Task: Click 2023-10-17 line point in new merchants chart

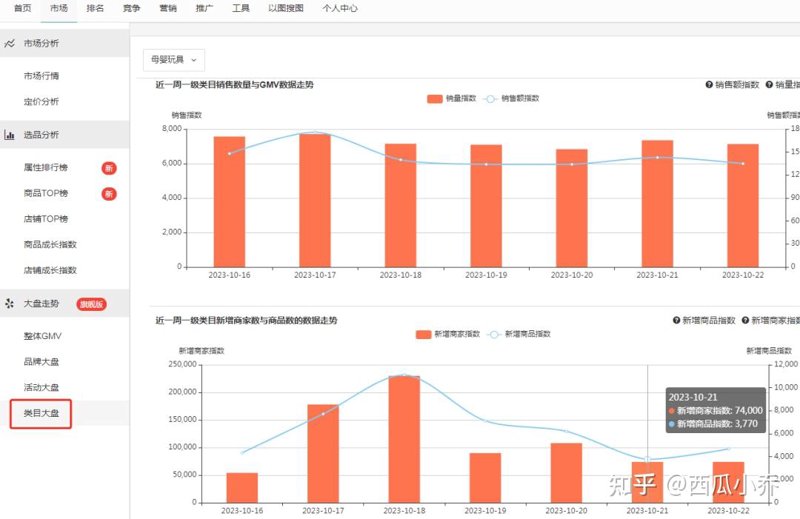Action: 323,414
